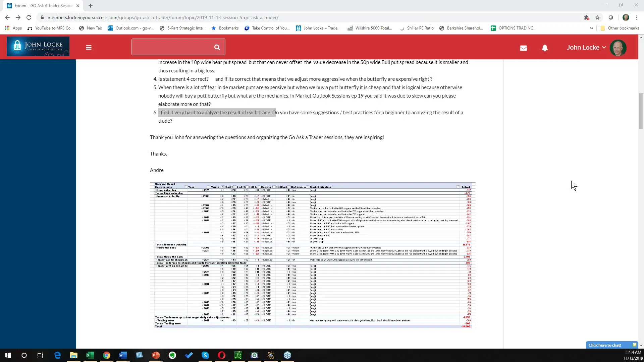Open Windows Start menu
This screenshot has width=644, height=362.
(x=8, y=355)
